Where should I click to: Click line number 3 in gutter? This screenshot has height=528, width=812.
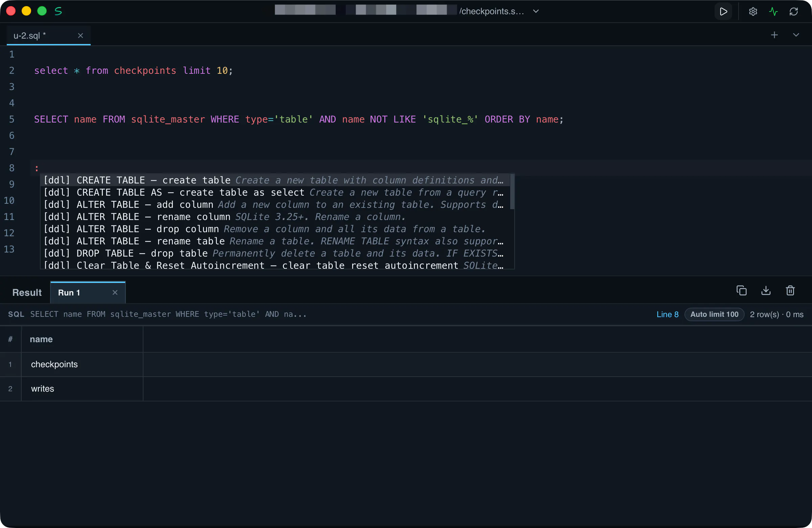pyautogui.click(x=12, y=87)
